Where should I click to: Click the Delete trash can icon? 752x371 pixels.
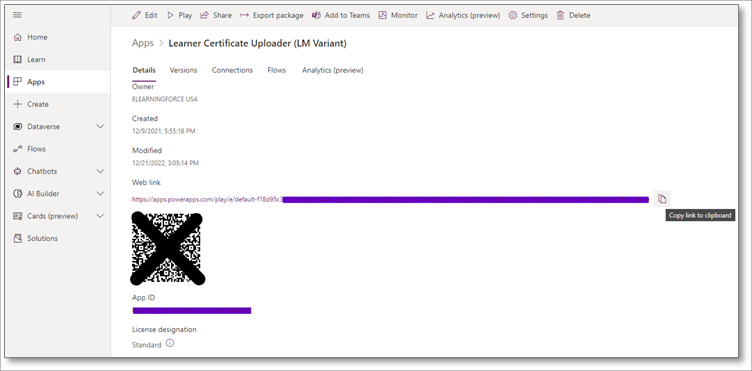click(560, 15)
